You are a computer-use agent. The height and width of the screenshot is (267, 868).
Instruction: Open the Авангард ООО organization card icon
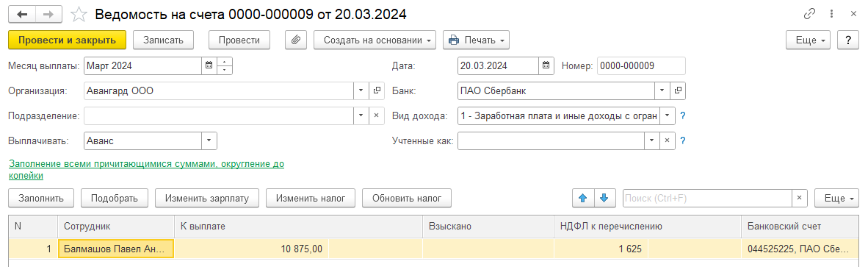[x=377, y=91]
